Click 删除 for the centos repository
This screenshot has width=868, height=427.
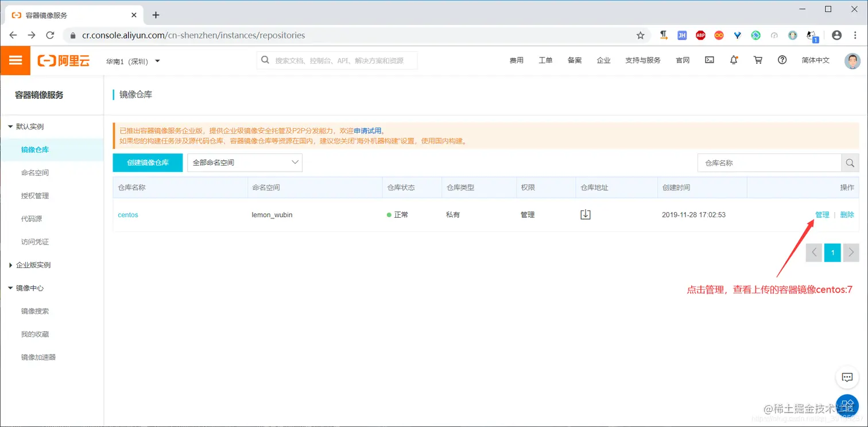[x=847, y=215]
